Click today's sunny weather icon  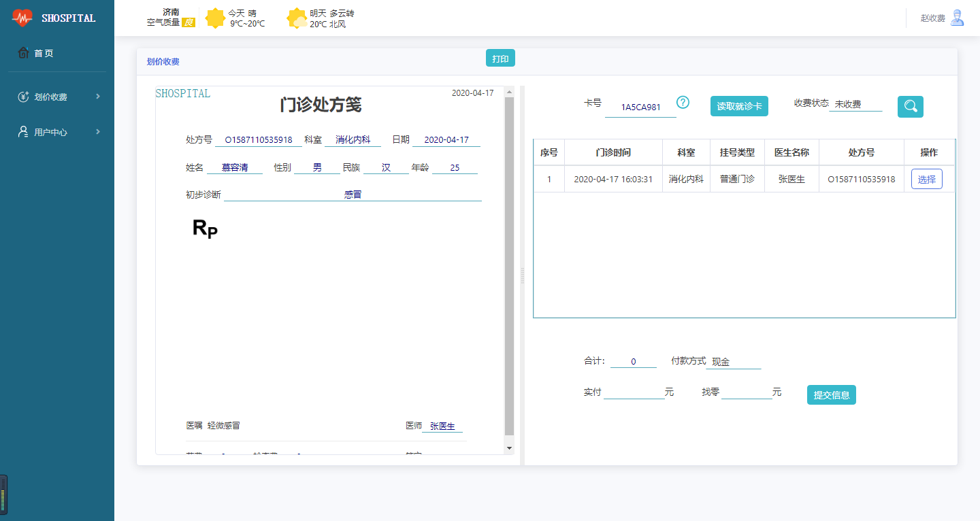click(216, 18)
